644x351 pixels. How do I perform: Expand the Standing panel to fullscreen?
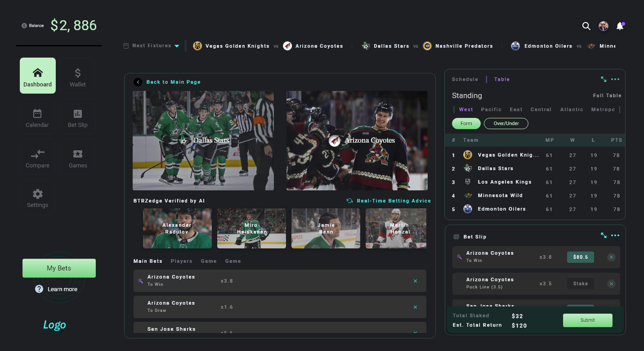coord(604,79)
